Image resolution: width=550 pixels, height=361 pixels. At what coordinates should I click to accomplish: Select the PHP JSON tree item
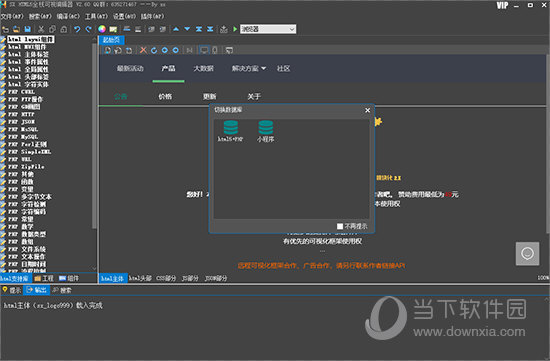click(21, 122)
